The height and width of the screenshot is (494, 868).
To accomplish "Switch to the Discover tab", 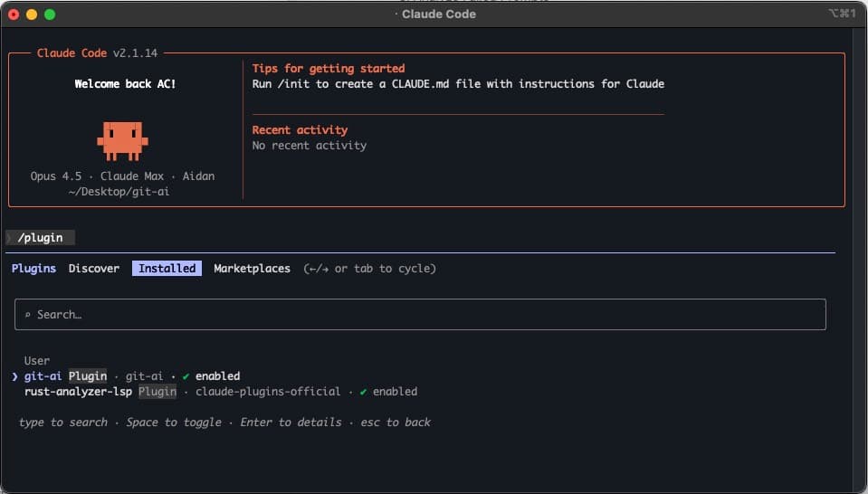I will [94, 269].
